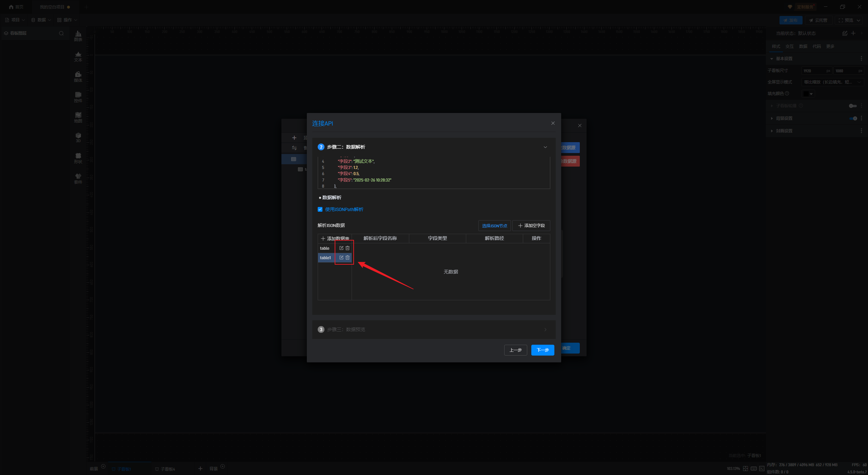The height and width of the screenshot is (475, 868).
Task: Close the 连接API dialog with X
Action: (553, 123)
